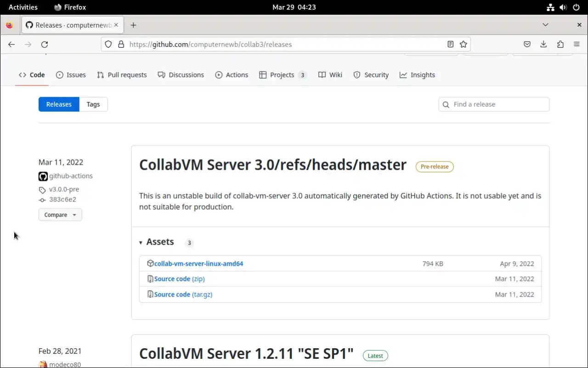588x368 pixels.
Task: Open the Security tab
Action: pyautogui.click(x=371, y=75)
